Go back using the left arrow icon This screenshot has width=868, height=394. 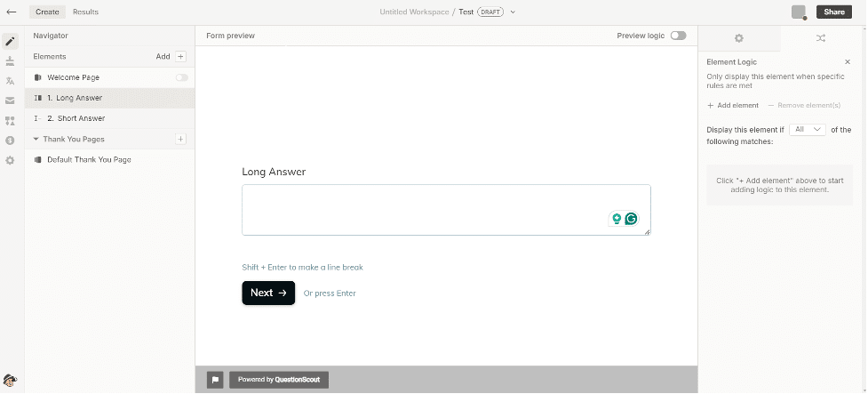(11, 12)
